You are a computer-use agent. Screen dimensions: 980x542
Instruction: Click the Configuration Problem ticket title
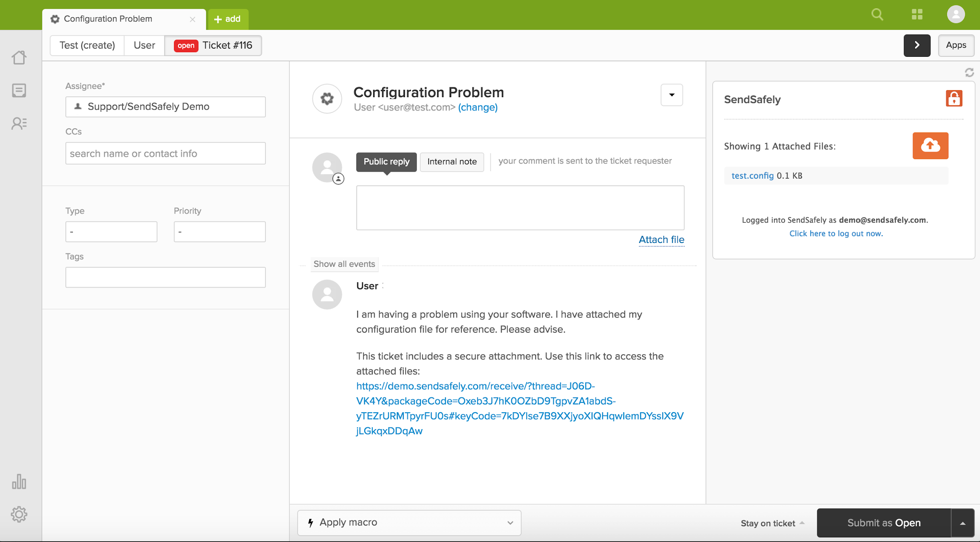coord(428,92)
